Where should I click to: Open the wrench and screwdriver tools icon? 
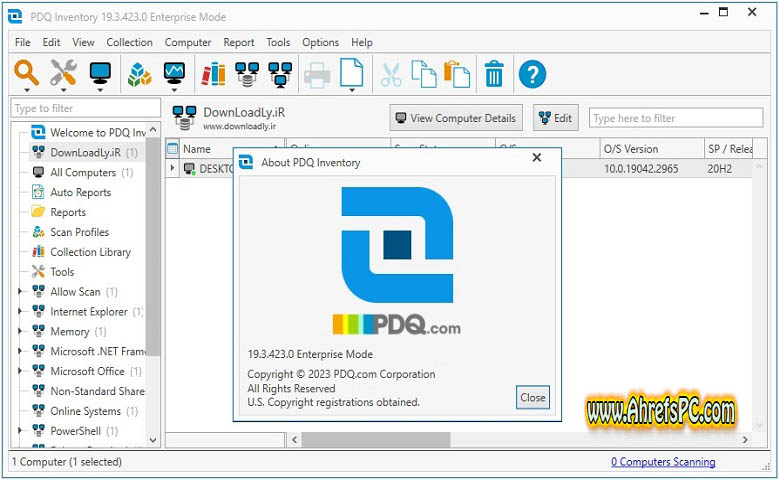(x=63, y=73)
